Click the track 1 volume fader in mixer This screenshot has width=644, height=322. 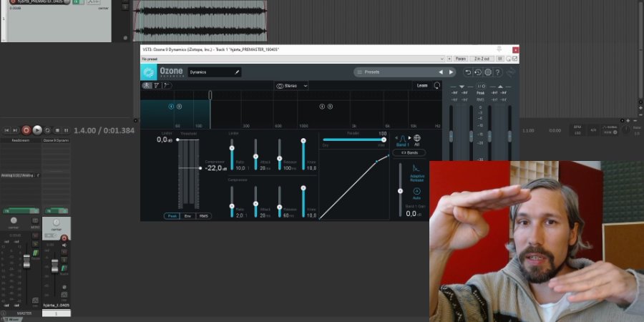click(54, 266)
